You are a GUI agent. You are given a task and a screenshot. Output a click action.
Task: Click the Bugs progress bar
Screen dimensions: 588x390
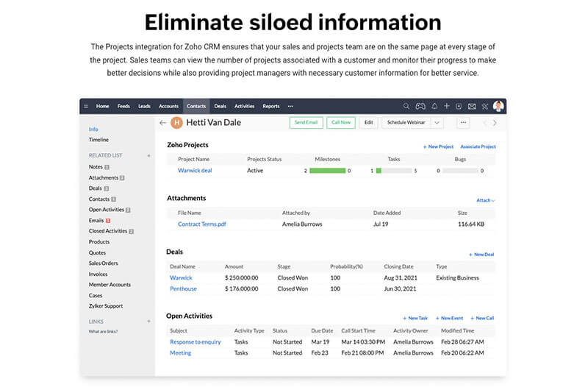(x=460, y=171)
